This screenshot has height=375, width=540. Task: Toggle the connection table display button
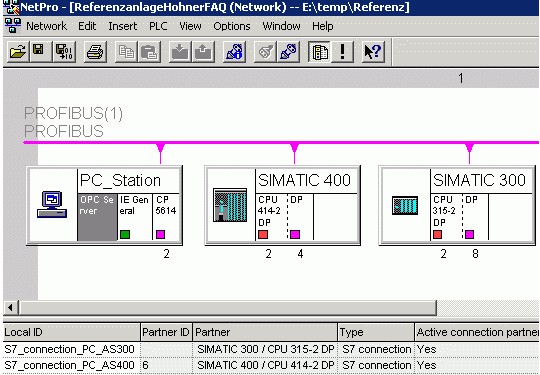point(319,52)
